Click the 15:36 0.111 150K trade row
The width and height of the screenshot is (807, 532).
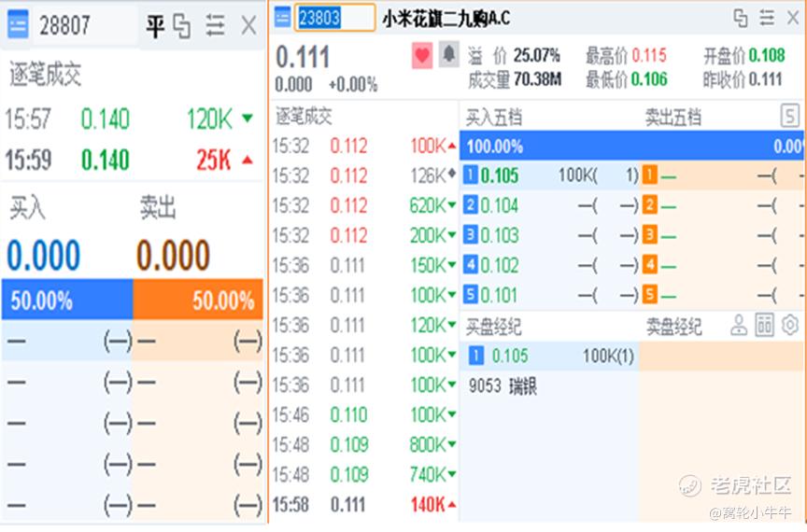364,265
